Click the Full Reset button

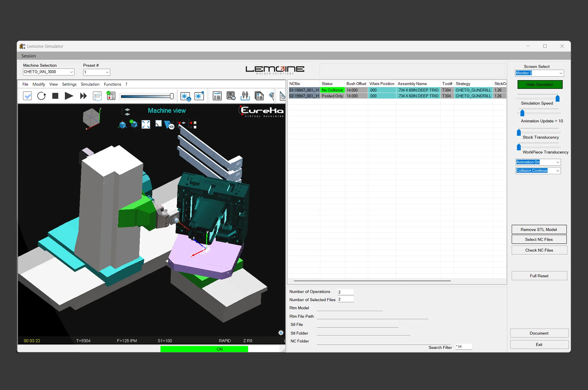point(539,276)
